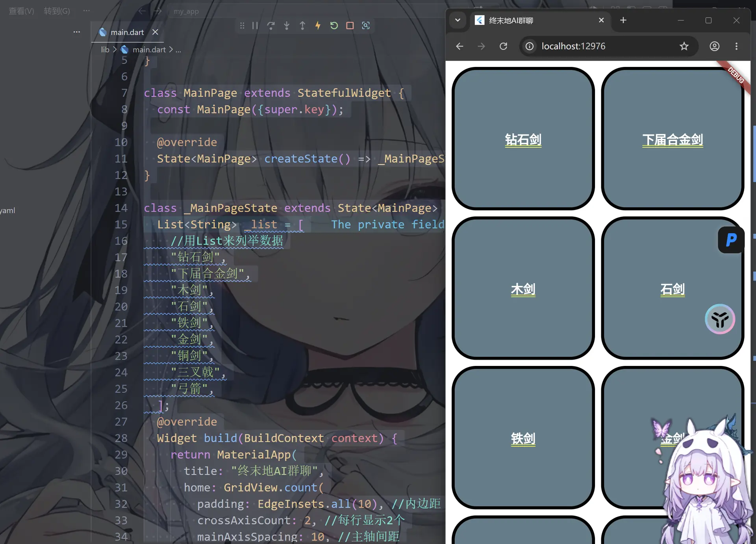Click the //用List来列举数据 comment
The width and height of the screenshot is (756, 544).
tap(227, 241)
